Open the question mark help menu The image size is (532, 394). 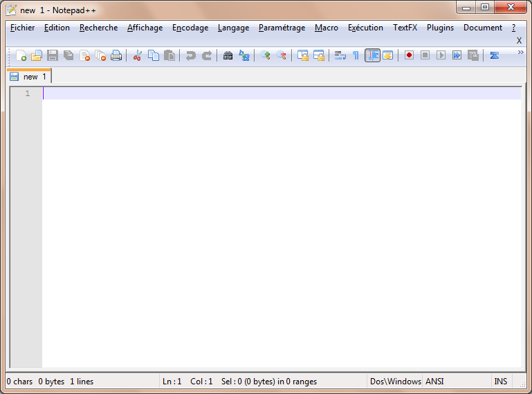(514, 28)
